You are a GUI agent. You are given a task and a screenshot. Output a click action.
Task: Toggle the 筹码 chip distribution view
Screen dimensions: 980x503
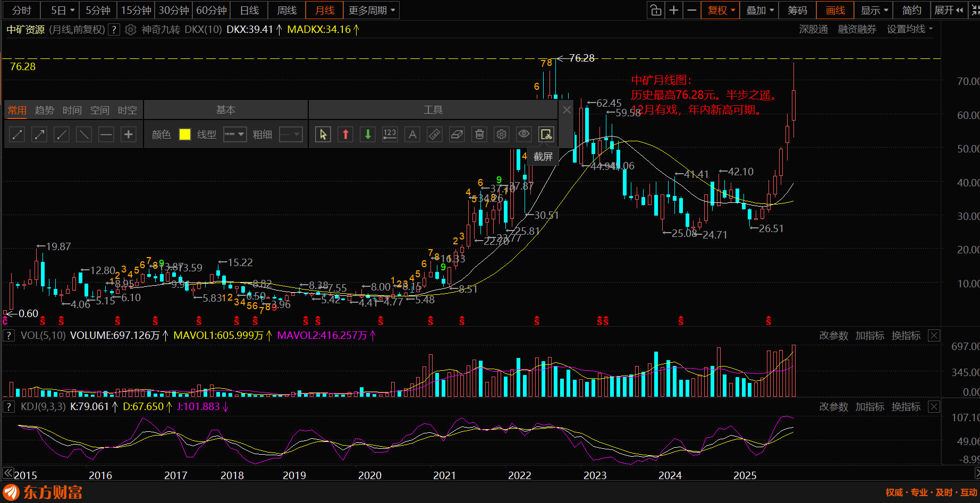tap(798, 10)
